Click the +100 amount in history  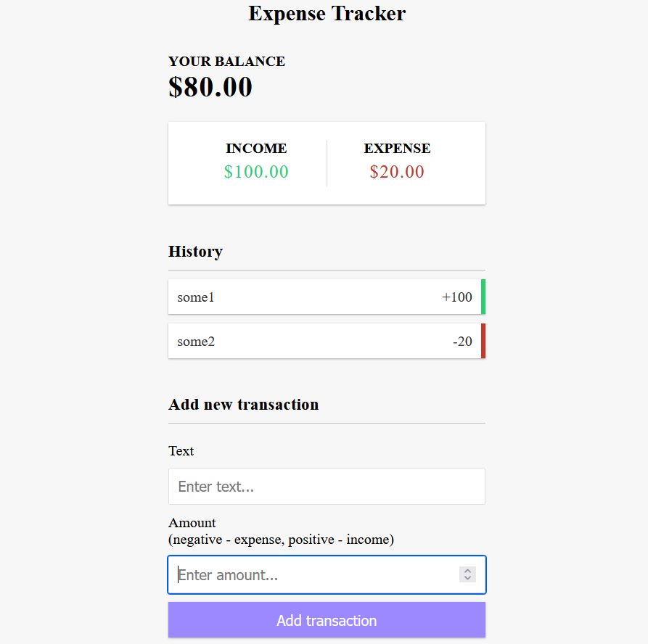click(x=456, y=297)
